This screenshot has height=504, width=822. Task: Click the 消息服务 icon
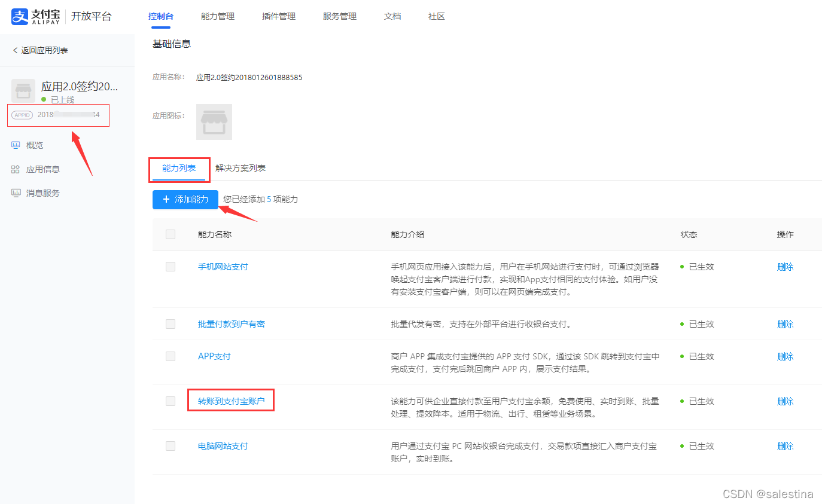[16, 193]
